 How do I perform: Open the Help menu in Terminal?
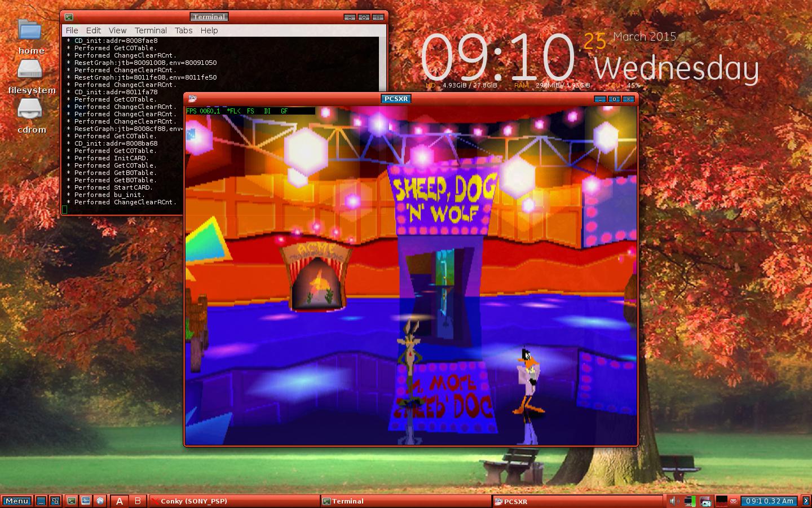tap(209, 30)
